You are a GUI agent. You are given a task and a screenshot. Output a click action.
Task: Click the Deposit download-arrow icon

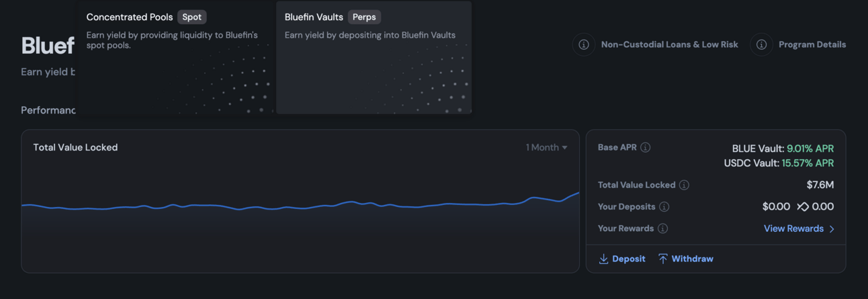[x=603, y=259]
